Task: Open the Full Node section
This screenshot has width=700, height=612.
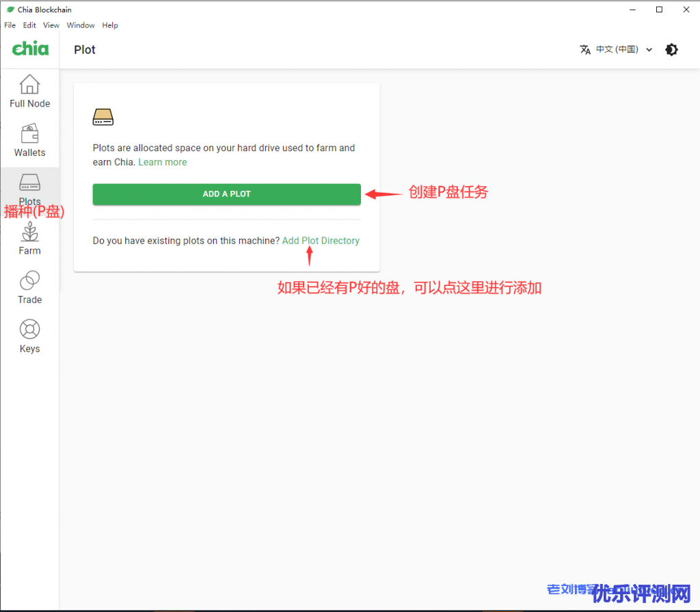Action: pos(30,91)
